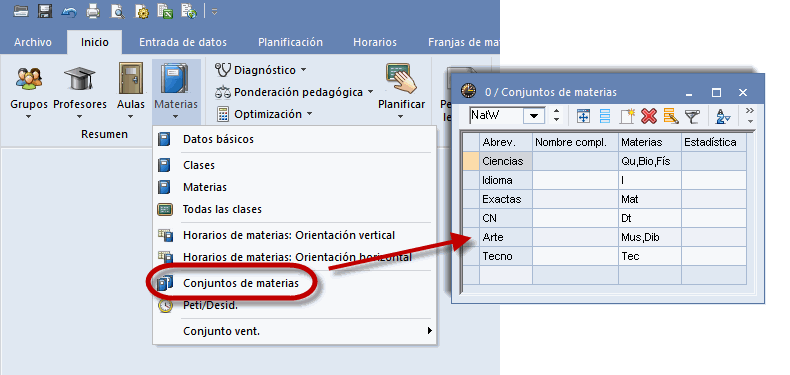
Task: Click the stepper up arrow beside NatW
Action: click(556, 112)
